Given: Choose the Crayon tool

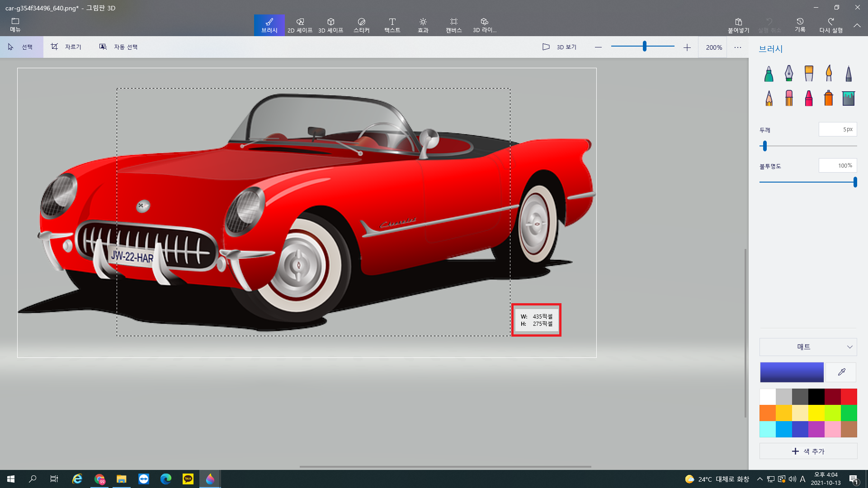Looking at the screenshot, I should (809, 98).
